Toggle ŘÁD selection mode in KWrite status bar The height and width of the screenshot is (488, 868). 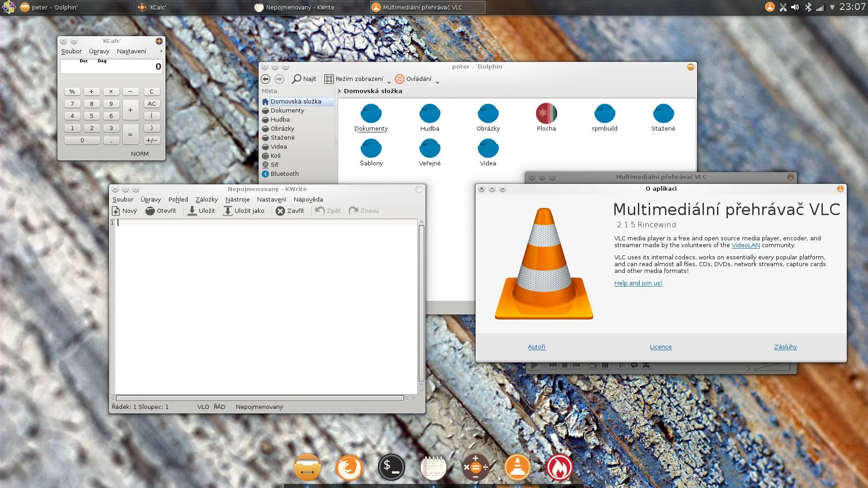click(219, 407)
